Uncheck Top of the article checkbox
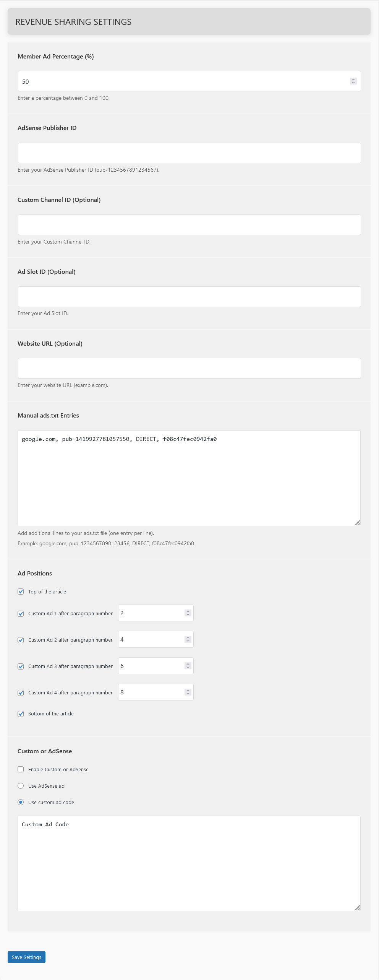379x980 pixels. (x=21, y=592)
